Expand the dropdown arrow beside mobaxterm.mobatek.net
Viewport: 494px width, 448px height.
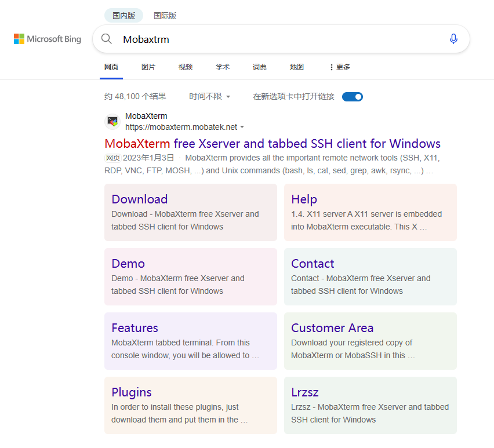point(242,127)
